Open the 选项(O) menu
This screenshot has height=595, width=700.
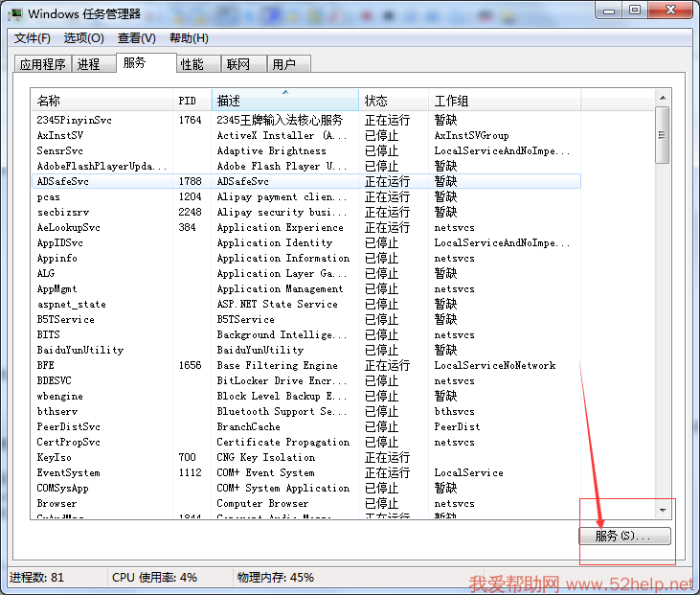click(83, 38)
